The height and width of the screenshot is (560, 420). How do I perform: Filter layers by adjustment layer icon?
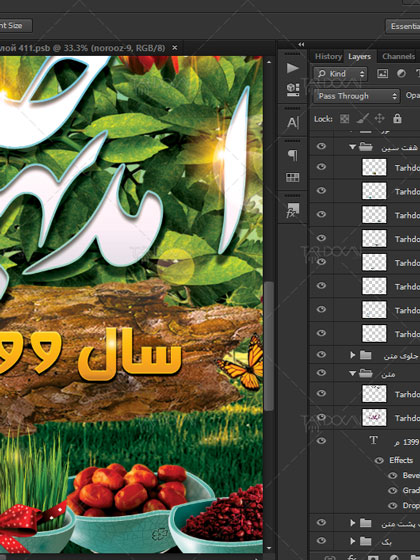(401, 74)
